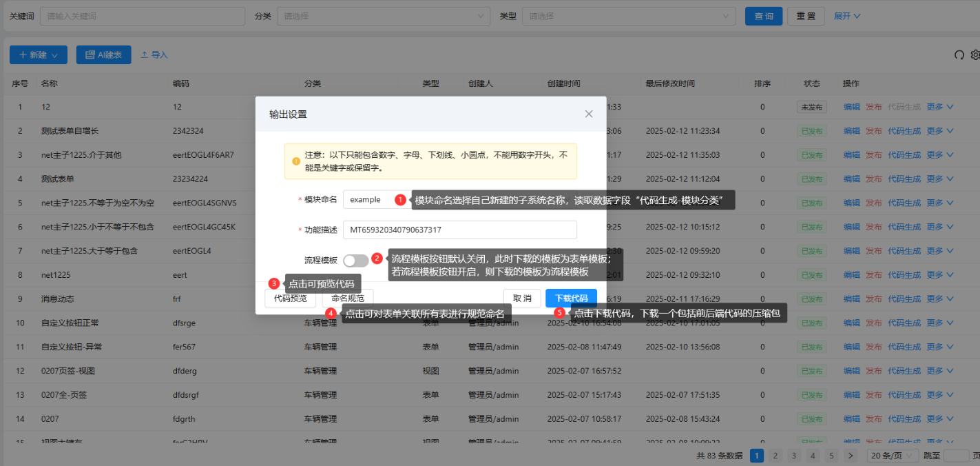The width and height of the screenshot is (980, 466).
Task: Click the 代码预览 button
Action: click(x=290, y=298)
